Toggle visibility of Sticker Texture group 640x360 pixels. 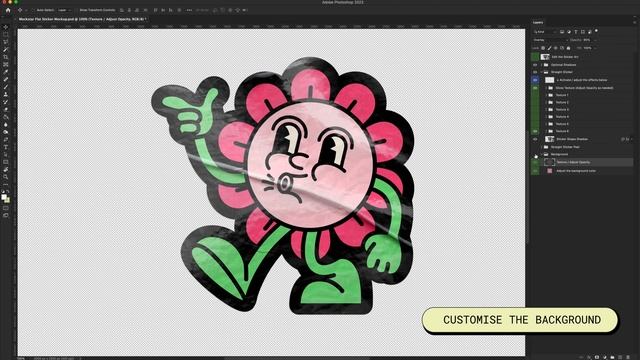(x=535, y=88)
